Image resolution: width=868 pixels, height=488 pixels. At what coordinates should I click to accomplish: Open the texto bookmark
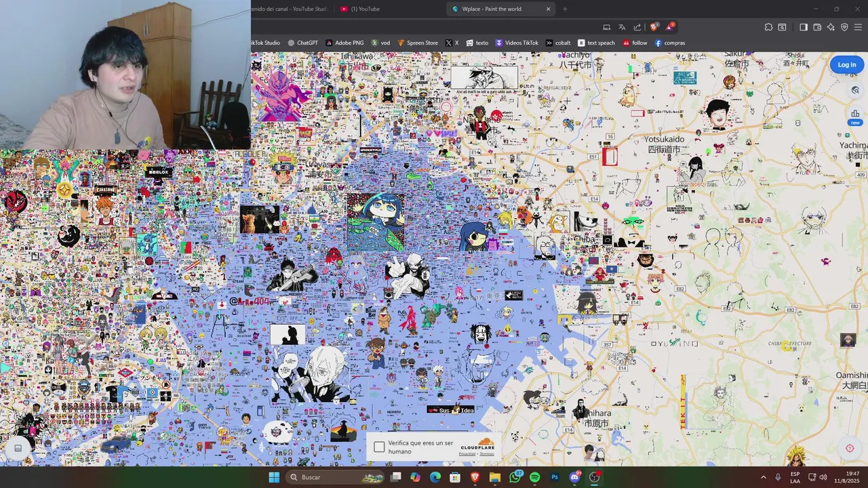pyautogui.click(x=477, y=43)
